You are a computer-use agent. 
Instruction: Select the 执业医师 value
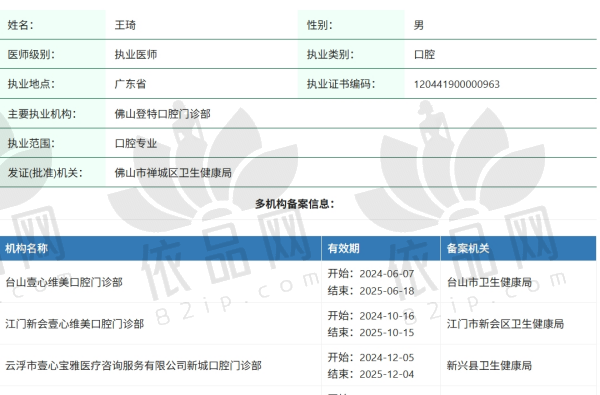[136, 55]
